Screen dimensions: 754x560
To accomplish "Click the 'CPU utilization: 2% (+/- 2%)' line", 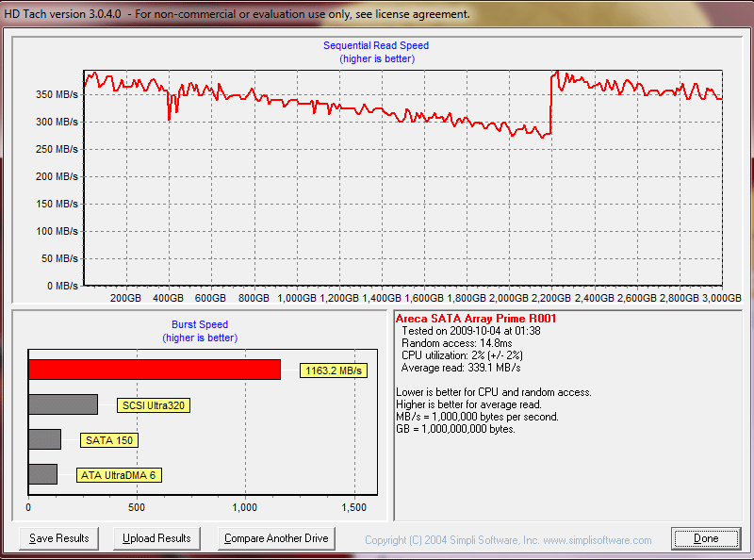I will (x=462, y=355).
